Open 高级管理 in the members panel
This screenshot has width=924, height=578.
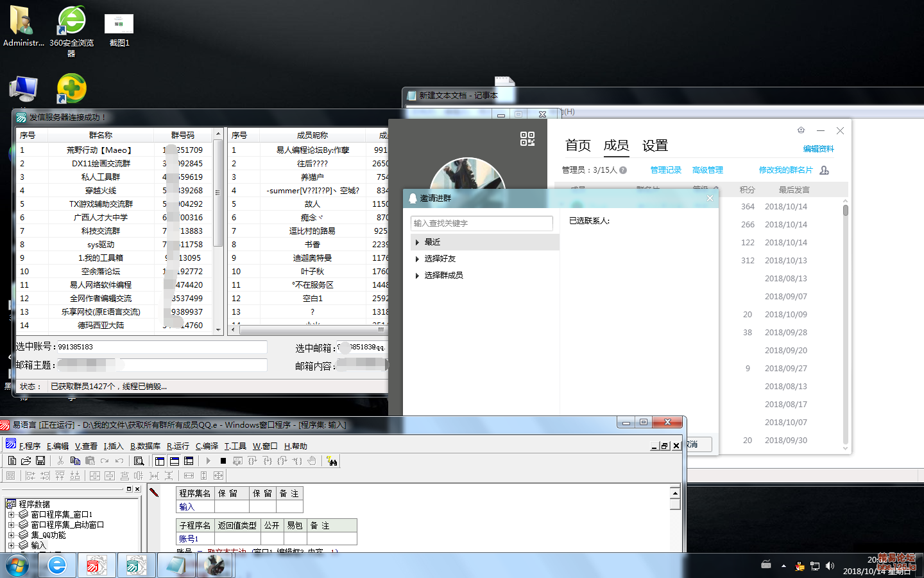pyautogui.click(x=707, y=170)
